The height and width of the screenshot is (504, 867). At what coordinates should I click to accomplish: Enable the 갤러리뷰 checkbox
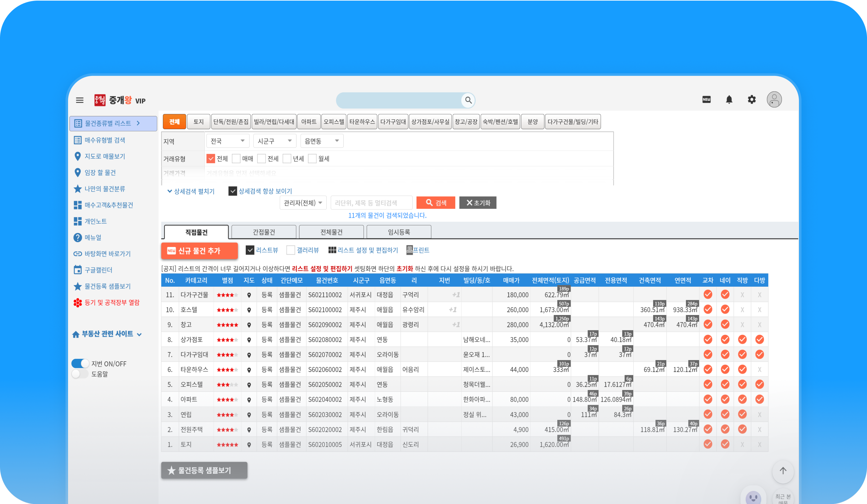[290, 250]
